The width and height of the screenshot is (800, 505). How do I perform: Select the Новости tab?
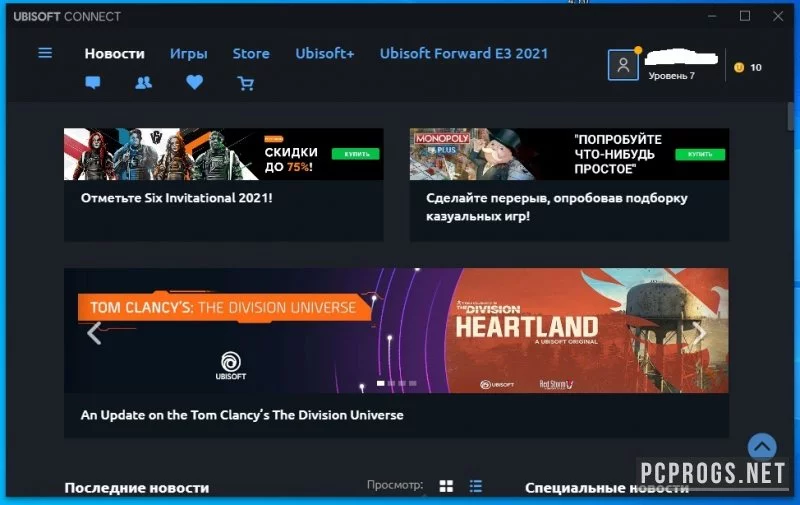(x=115, y=54)
